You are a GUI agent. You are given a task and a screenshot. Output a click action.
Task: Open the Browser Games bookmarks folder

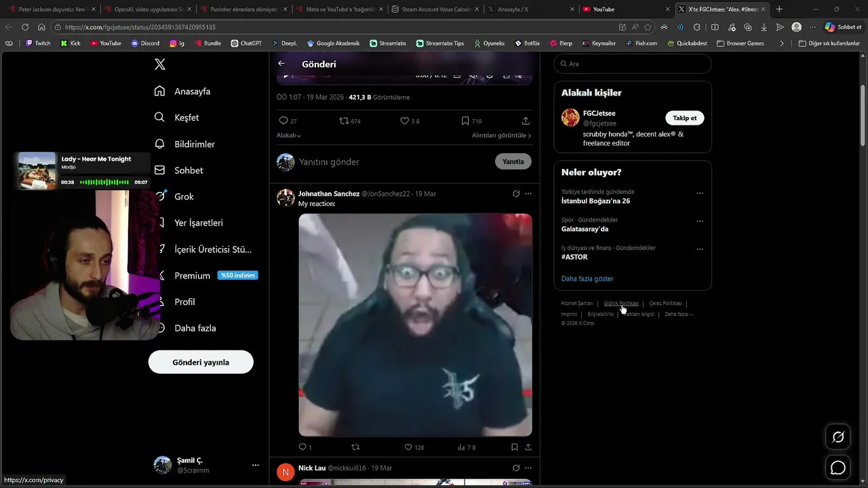pos(740,43)
